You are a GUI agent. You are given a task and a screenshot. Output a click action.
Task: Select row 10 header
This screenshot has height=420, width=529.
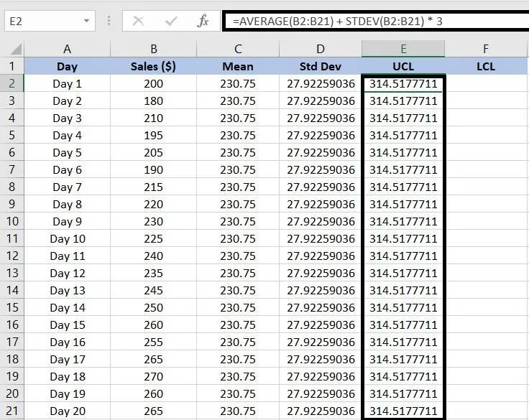(11, 221)
